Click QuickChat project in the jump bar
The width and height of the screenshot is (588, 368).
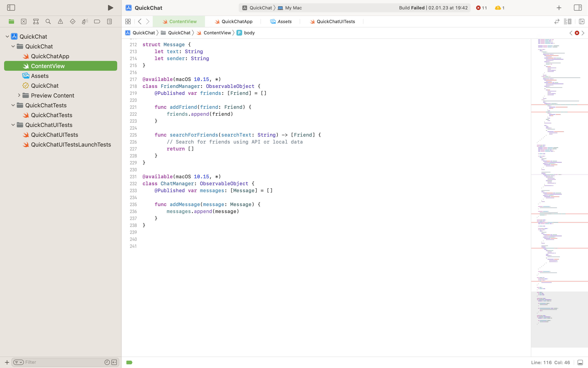[x=140, y=33]
